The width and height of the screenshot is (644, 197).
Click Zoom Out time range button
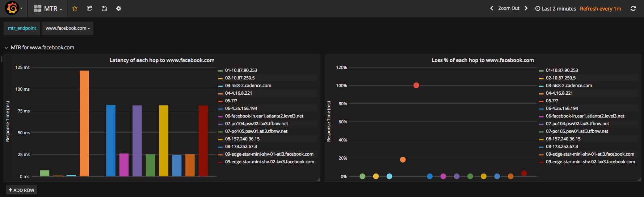(x=509, y=8)
